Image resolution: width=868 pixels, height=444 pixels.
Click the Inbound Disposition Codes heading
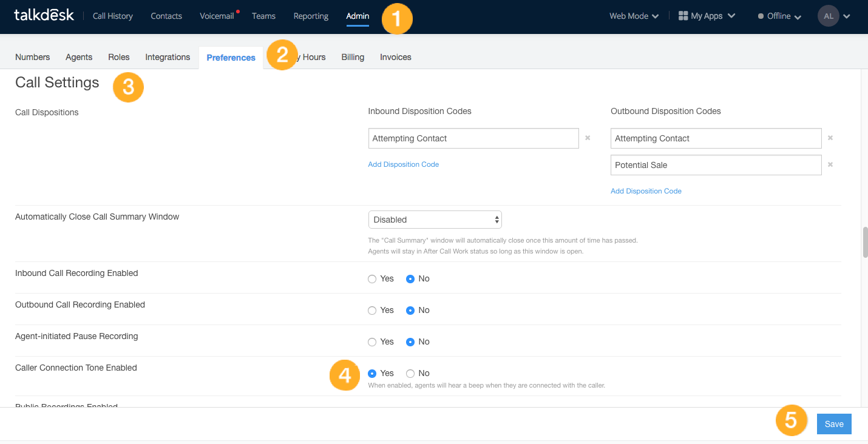(x=420, y=111)
